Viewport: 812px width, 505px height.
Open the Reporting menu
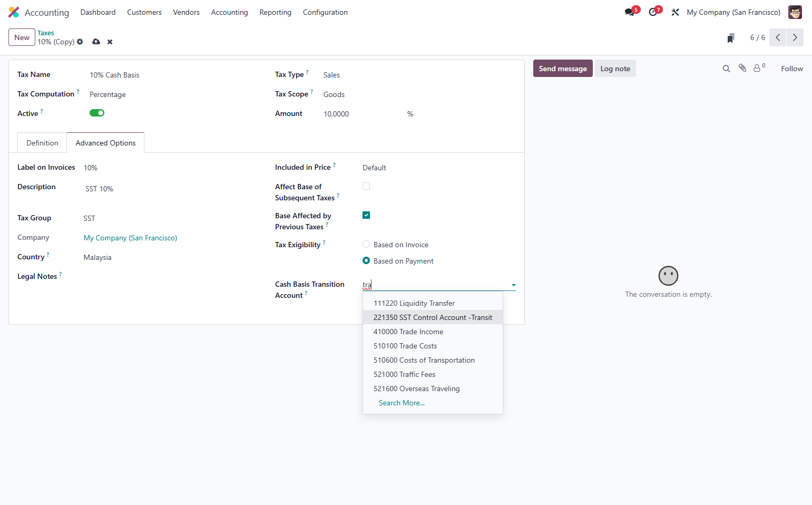[276, 12]
